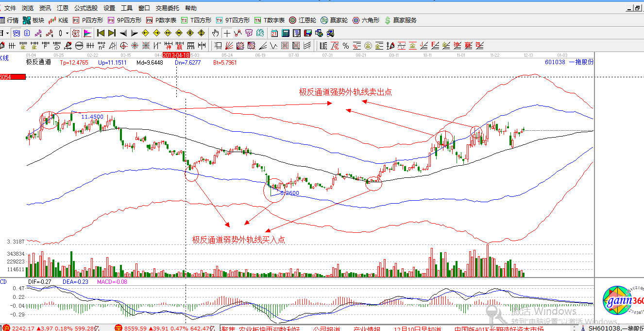The image size is (644, 331).
Task: Open the 公式选股 menu
Action: click(x=85, y=8)
